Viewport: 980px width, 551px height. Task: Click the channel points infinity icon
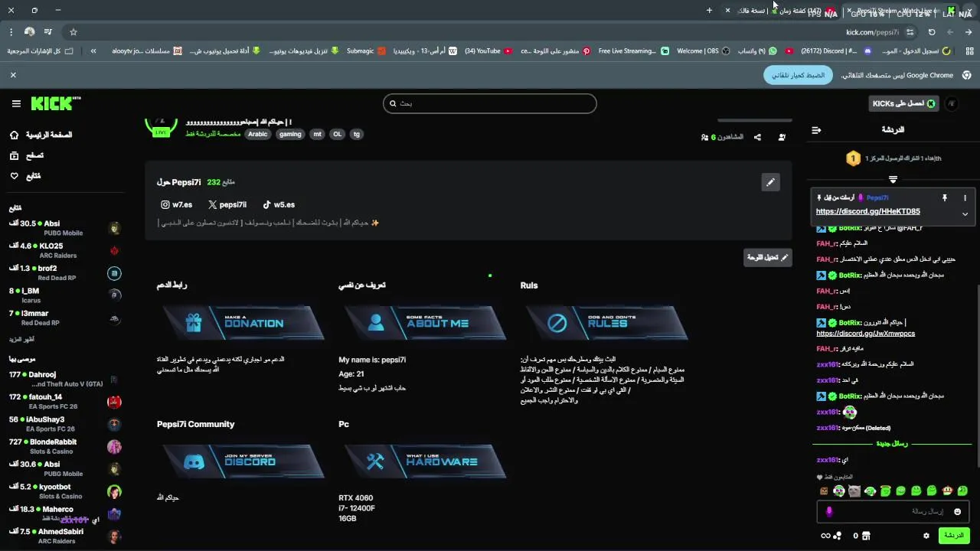point(825,536)
